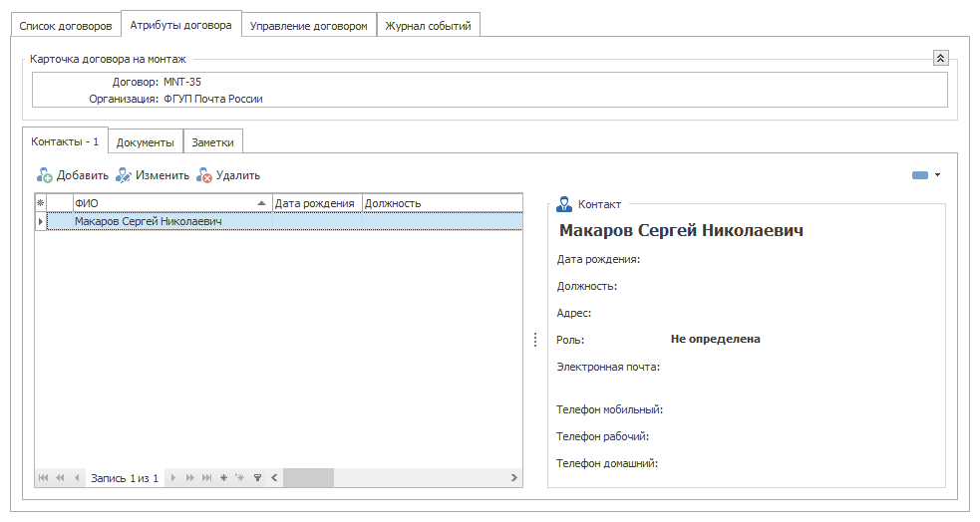Screen dimensions: 980x522
Task: Sort by ФИО column sort arrow
Action: (x=261, y=203)
